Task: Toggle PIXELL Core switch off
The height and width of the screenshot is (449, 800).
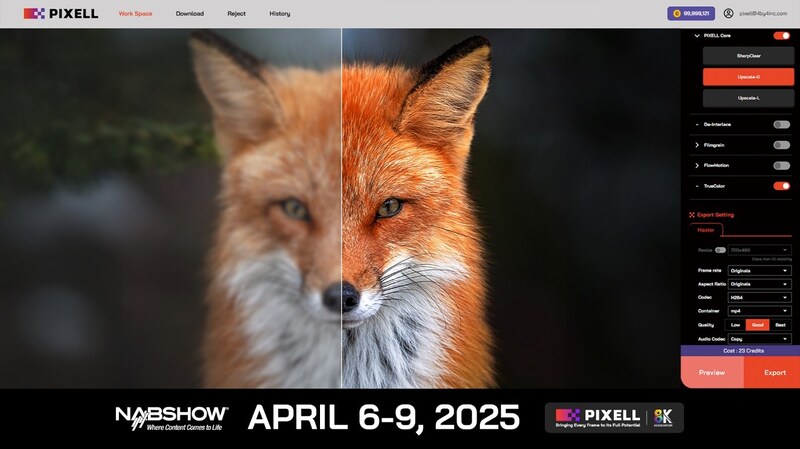Action: pyautogui.click(x=781, y=36)
